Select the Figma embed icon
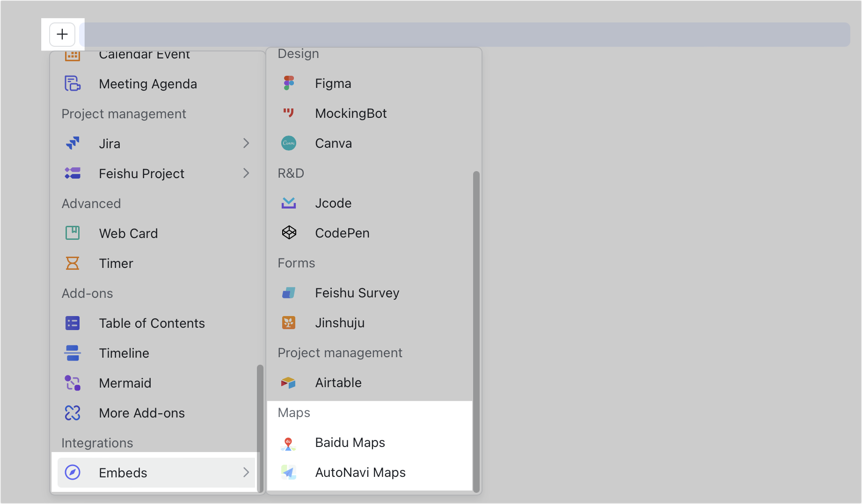Image resolution: width=862 pixels, height=504 pixels. 289,83
